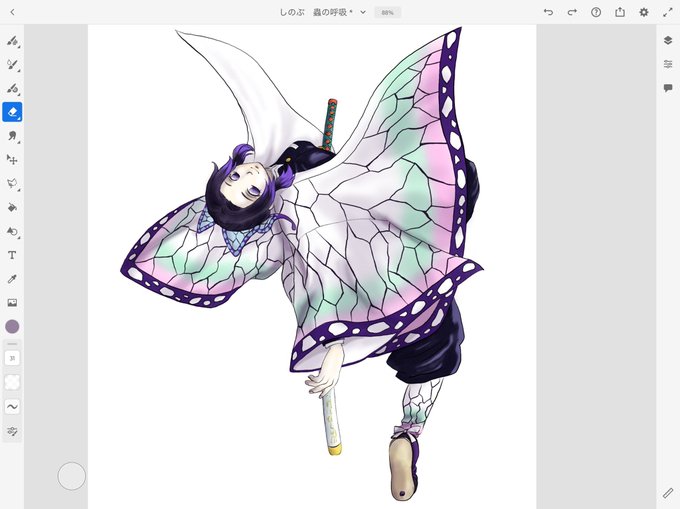Open the brush settings panel

tap(12, 431)
